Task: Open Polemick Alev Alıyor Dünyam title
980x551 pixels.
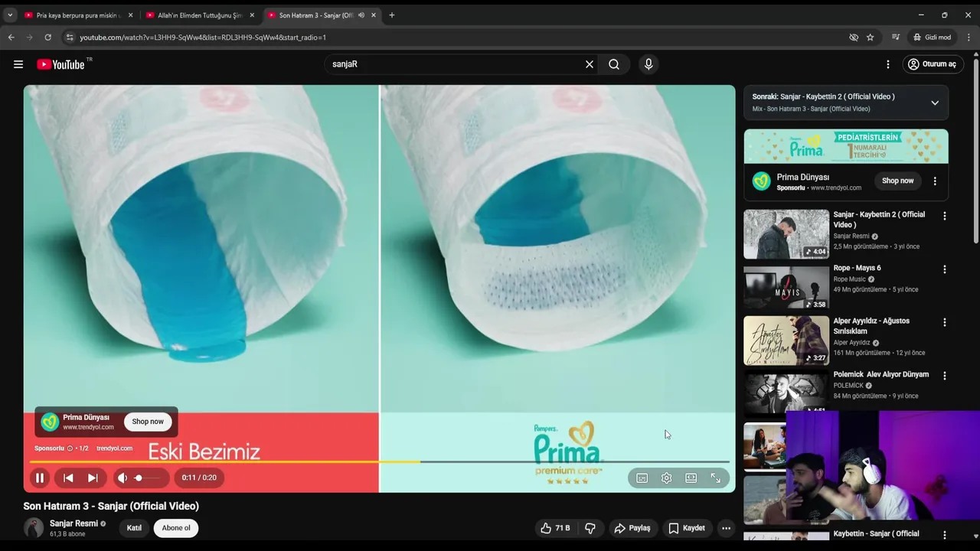Action: point(881,374)
